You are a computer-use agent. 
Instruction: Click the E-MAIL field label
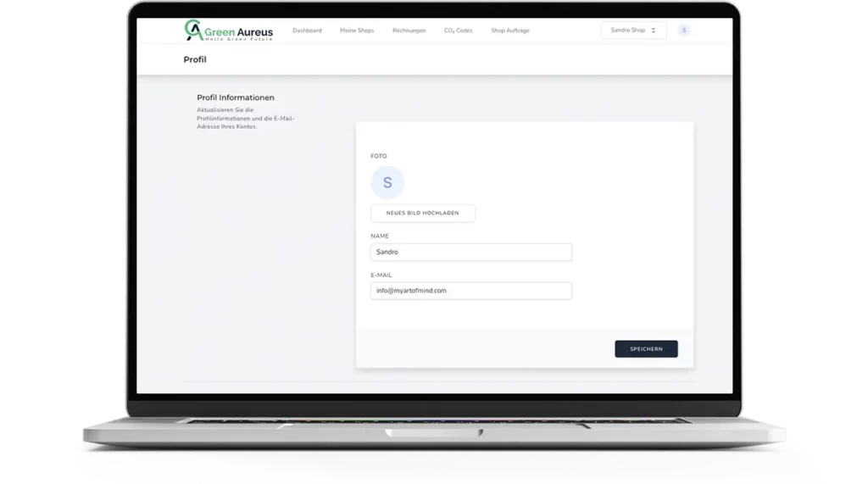click(381, 275)
